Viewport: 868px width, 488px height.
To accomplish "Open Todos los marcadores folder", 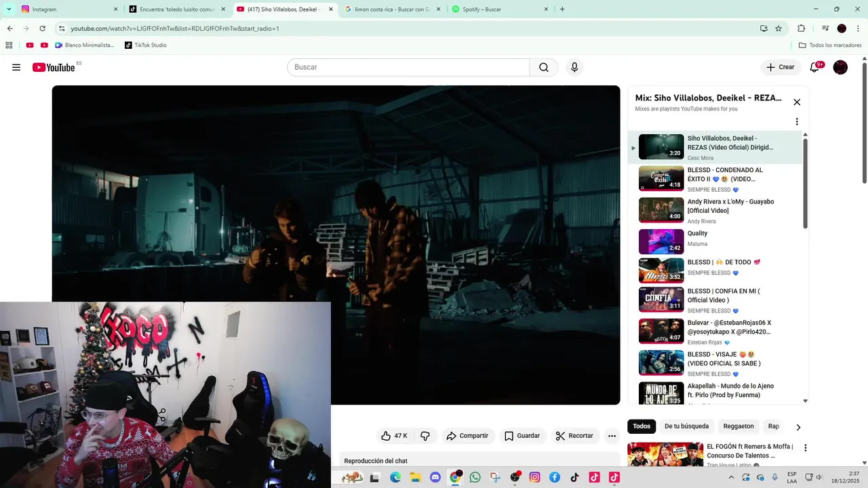I will point(830,45).
